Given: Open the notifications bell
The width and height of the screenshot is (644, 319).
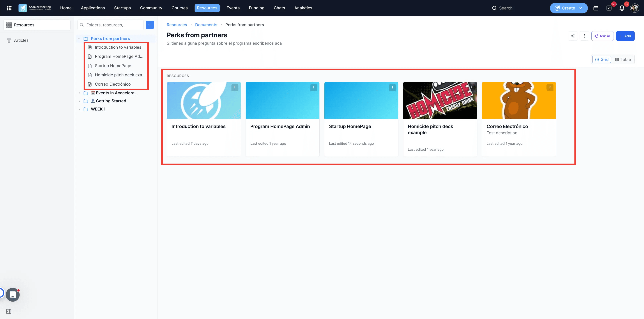Looking at the screenshot, I should [x=622, y=8].
